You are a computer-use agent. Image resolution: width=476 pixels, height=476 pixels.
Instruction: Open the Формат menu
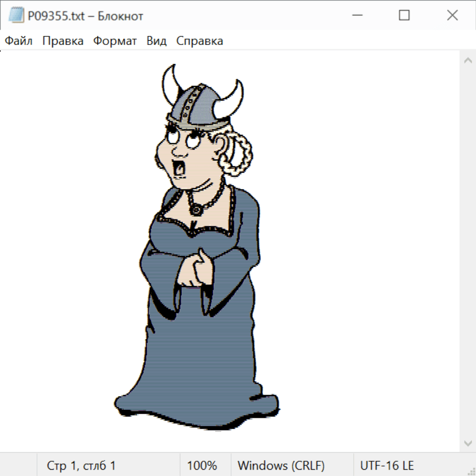(115, 41)
